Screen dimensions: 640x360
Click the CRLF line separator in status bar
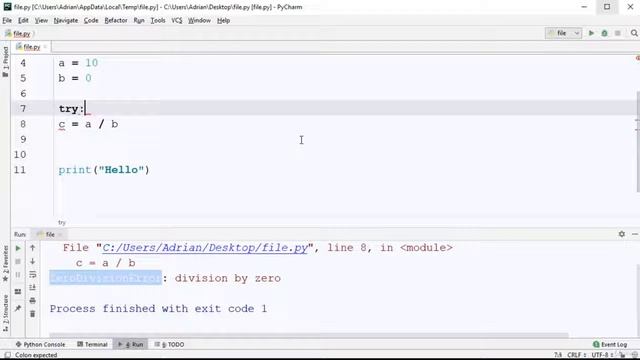click(x=576, y=355)
